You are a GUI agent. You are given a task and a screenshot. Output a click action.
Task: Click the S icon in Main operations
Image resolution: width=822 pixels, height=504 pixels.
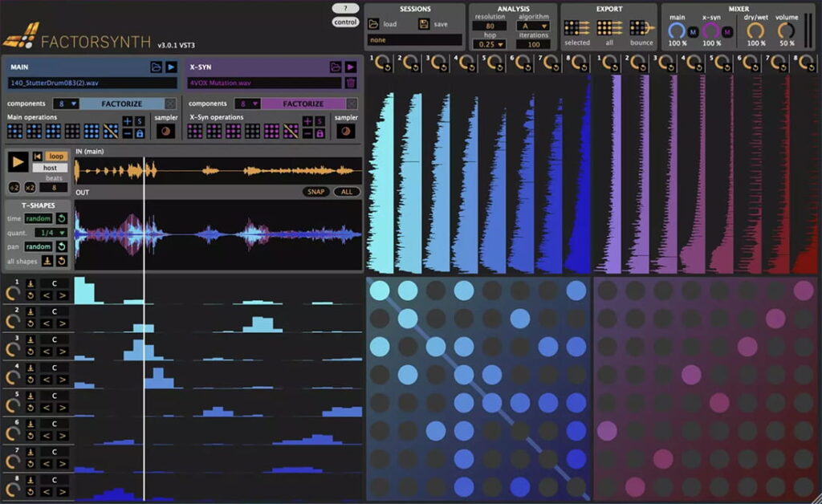coord(140,121)
